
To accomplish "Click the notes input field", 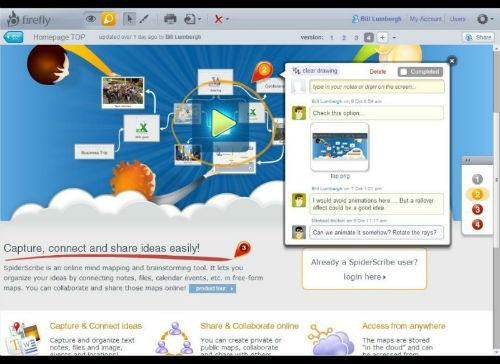I will [377, 87].
